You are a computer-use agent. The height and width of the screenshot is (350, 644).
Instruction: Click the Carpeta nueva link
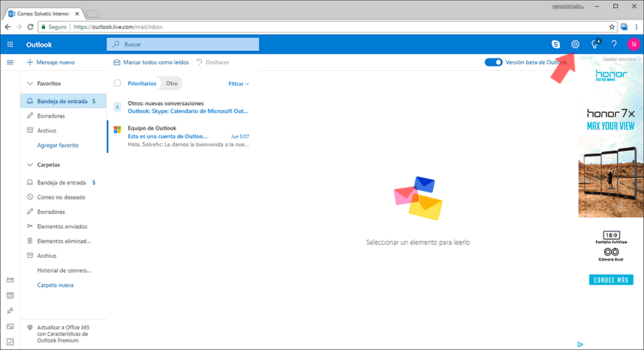[x=55, y=285]
